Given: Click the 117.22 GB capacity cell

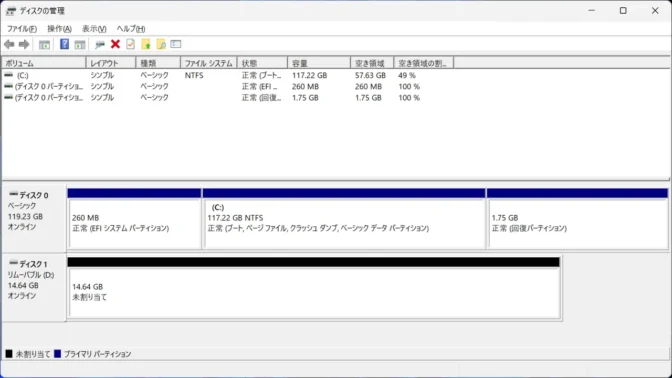Looking at the screenshot, I should click(309, 75).
